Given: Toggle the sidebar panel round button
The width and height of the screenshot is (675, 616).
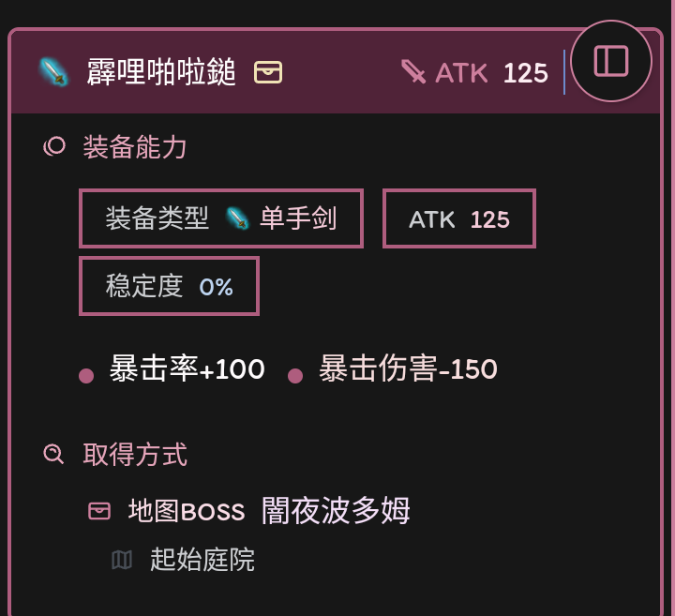Looking at the screenshot, I should click(611, 61).
